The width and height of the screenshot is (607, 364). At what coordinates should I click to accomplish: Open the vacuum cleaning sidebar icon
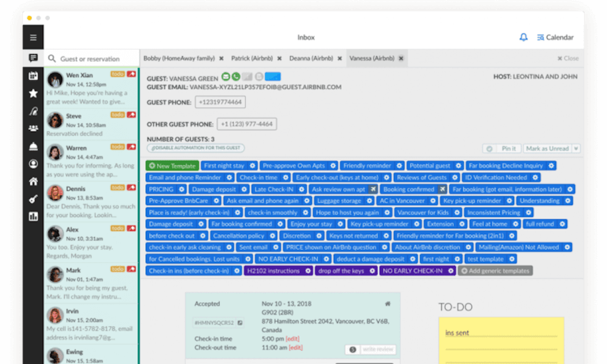tap(33, 112)
